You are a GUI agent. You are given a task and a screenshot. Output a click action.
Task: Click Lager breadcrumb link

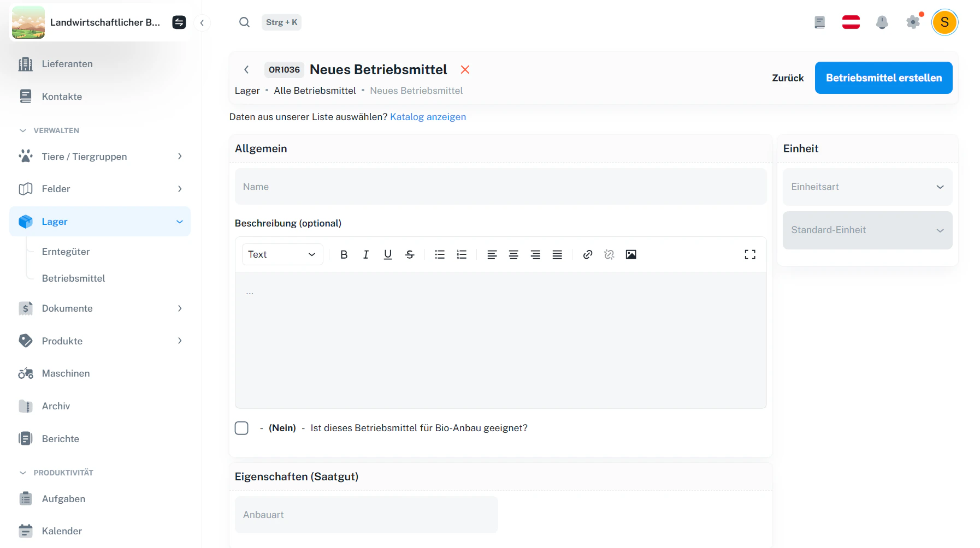(x=247, y=91)
